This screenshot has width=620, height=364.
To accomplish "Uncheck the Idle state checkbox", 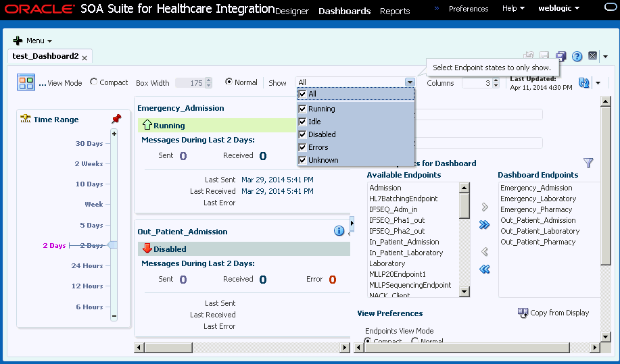I will (302, 122).
